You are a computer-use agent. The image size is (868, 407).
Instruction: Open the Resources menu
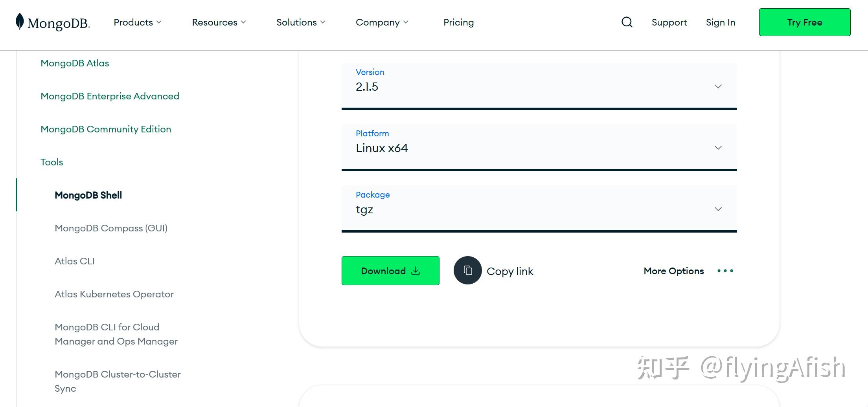pos(219,22)
